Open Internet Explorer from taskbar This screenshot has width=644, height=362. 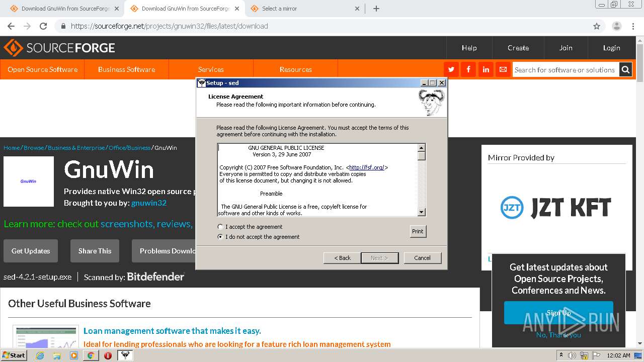pyautogui.click(x=40, y=355)
